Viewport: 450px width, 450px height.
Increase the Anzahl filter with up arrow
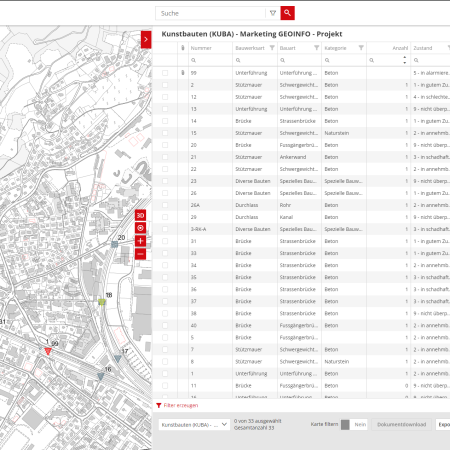[x=405, y=57]
